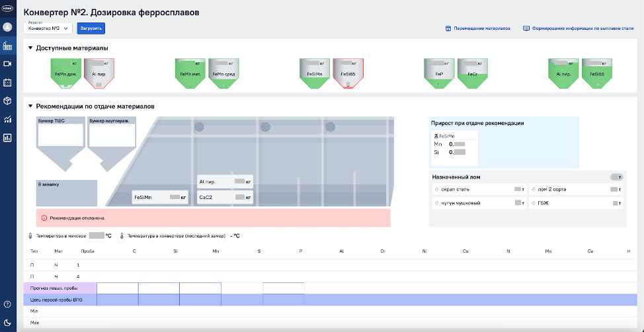Select the red-outlined FeSi65 bunker
This screenshot has height=332, width=644.
coord(349,73)
